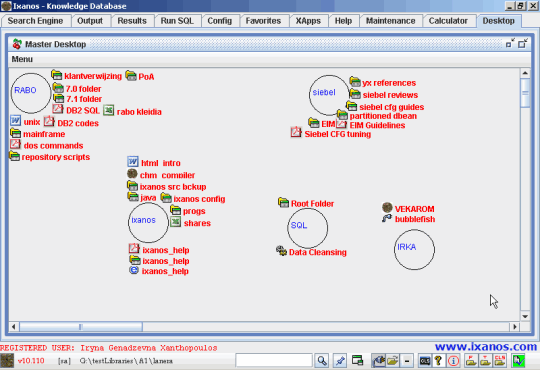Open the 7.0 folder shortcut
The image size is (540, 370).
[77, 89]
